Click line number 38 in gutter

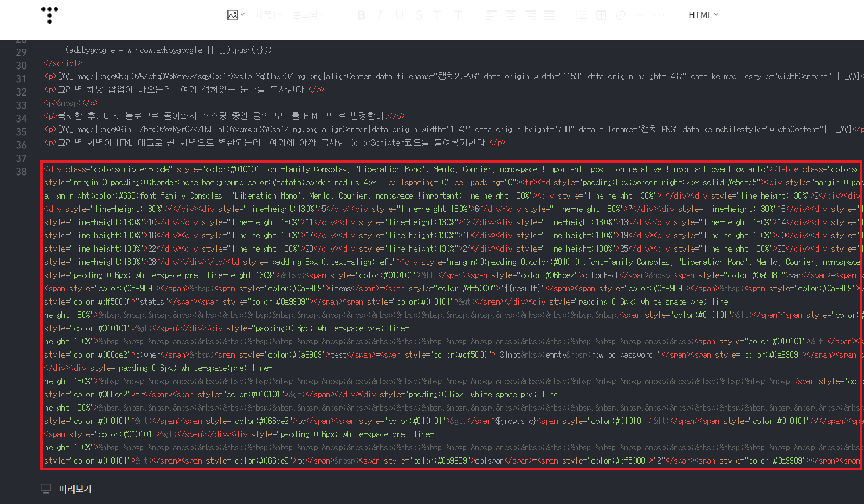(x=21, y=172)
